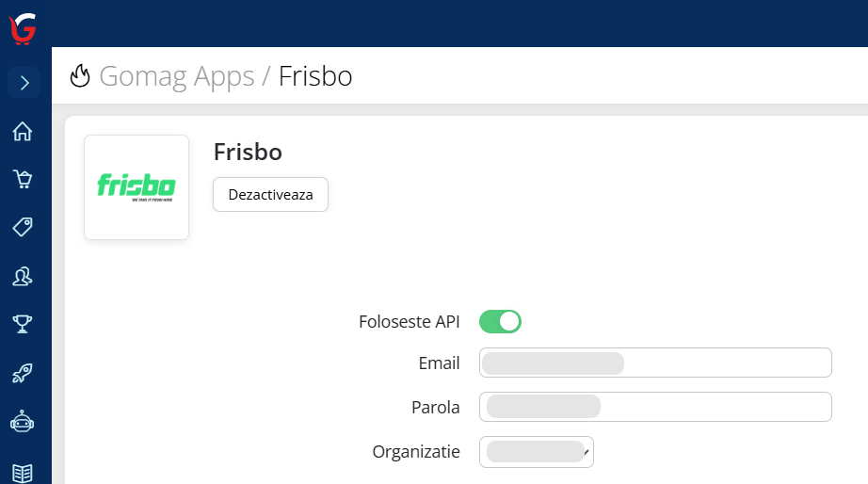Click the flame icon beside Gomag Apps
The image size is (868, 484).
click(x=80, y=76)
